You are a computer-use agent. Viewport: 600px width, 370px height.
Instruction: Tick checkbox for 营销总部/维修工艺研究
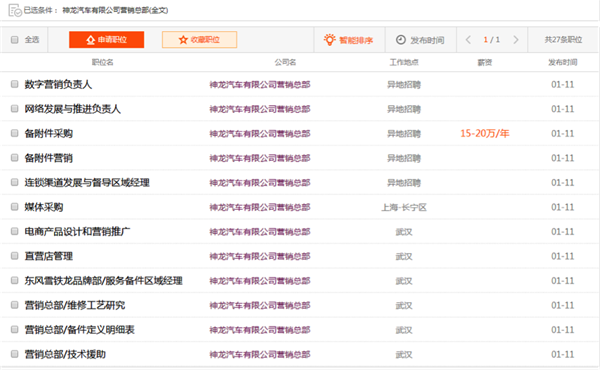click(x=15, y=305)
